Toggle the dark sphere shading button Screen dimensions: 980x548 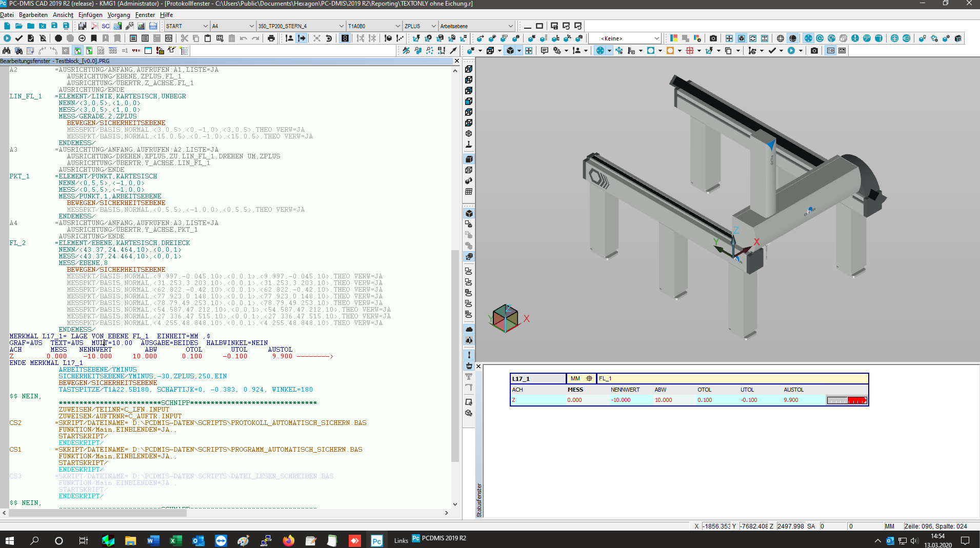793,38
